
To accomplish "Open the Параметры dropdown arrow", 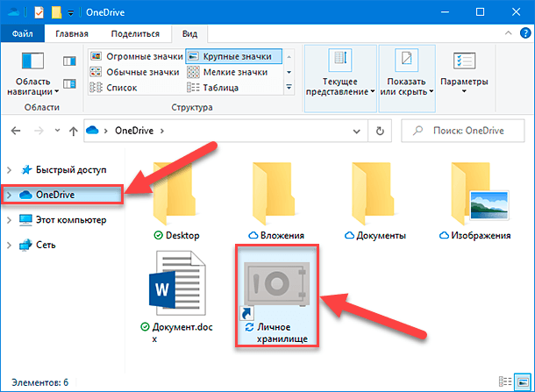I will click(464, 91).
